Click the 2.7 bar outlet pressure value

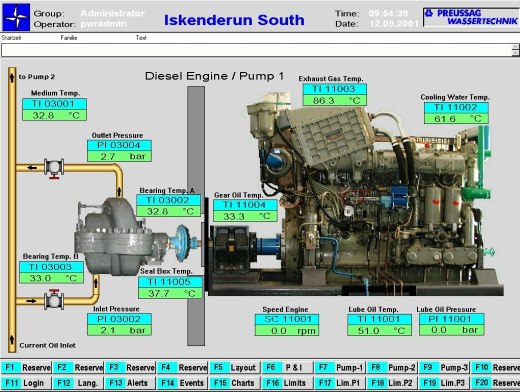(119, 156)
